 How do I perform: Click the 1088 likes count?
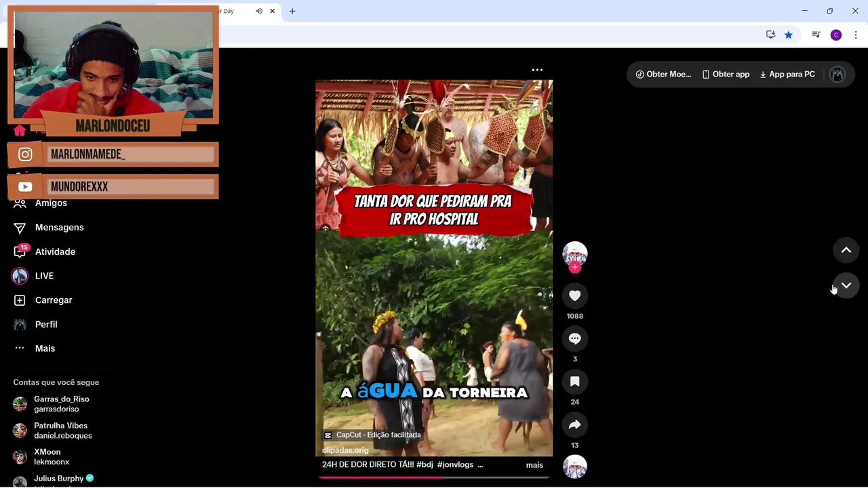tap(575, 316)
